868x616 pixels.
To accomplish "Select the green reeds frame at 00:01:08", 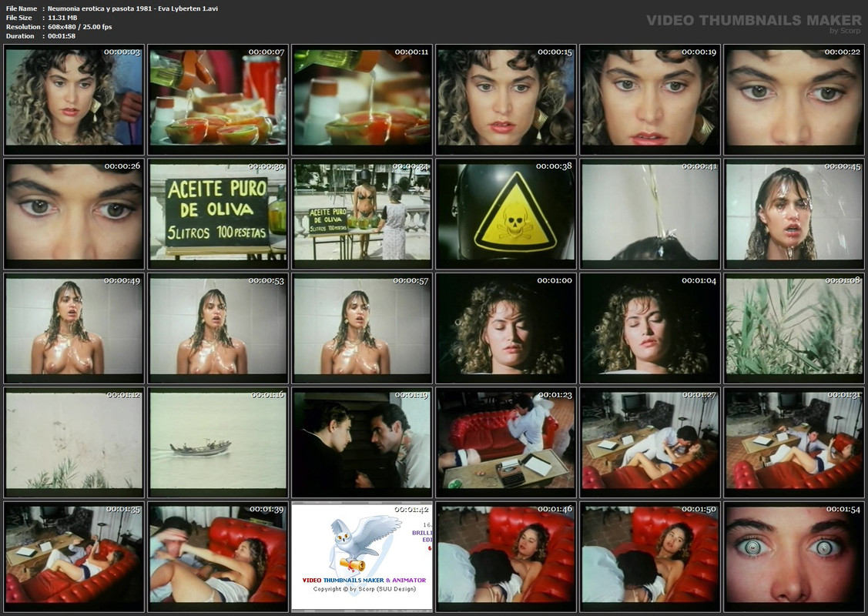I will point(794,328).
